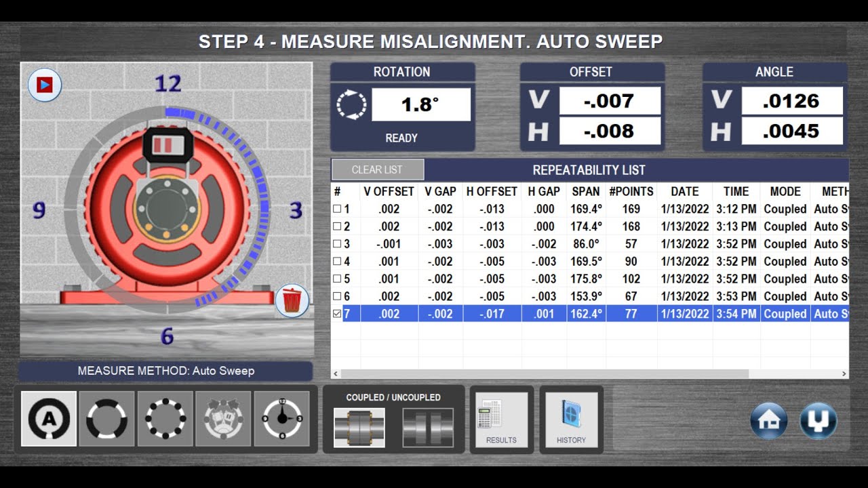Click the READY status text
868x488 pixels.
[x=401, y=138]
